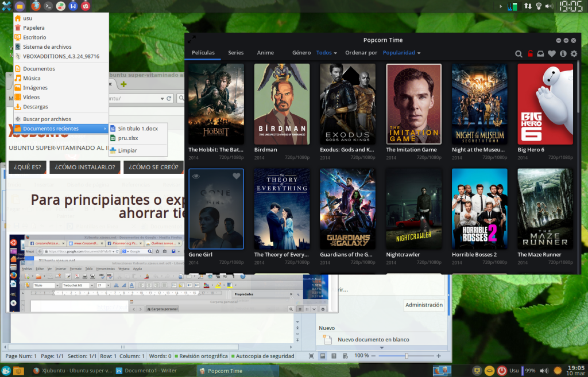Viewport: 588px width, 377px height.
Task: Expand the Documentos recientes submenu
Action: (x=61, y=129)
